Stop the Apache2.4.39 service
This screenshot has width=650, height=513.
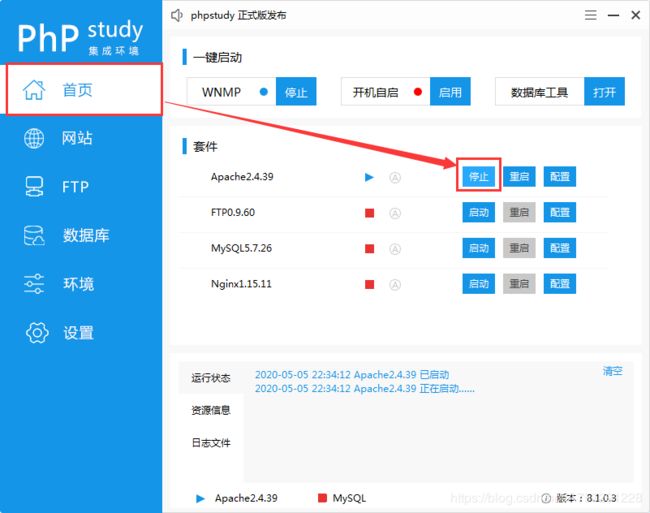(x=479, y=177)
